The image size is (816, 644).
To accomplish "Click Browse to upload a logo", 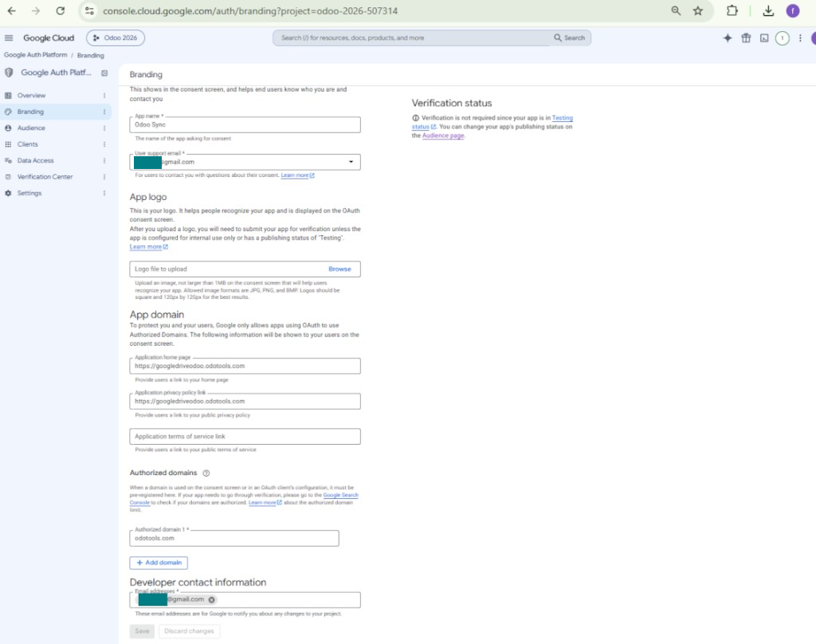I will 339,269.
